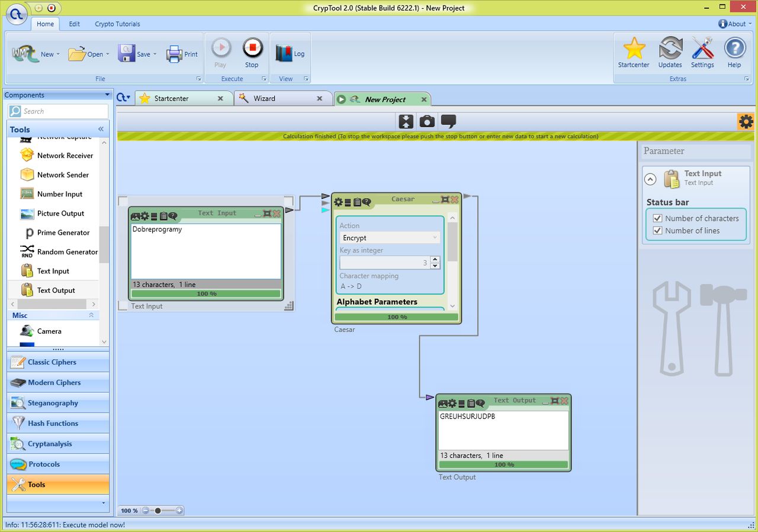Click the clipboard log icon on Text Output component
Image resolution: width=758 pixels, height=532 pixels.
(471, 403)
